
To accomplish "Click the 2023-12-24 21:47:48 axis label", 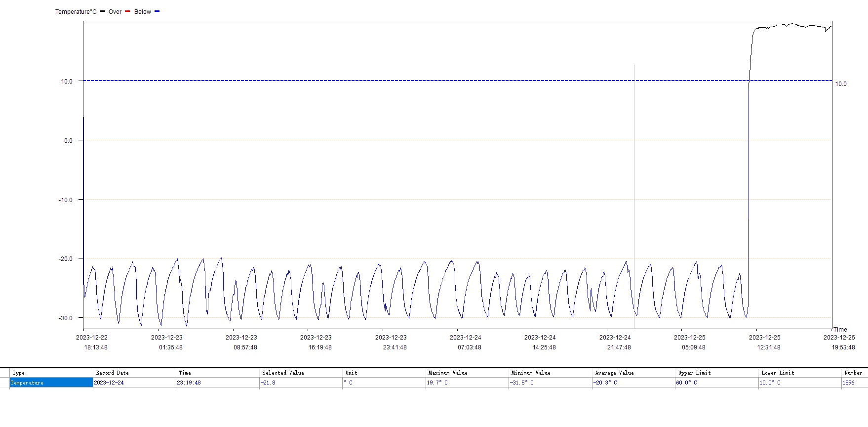I will coord(615,342).
